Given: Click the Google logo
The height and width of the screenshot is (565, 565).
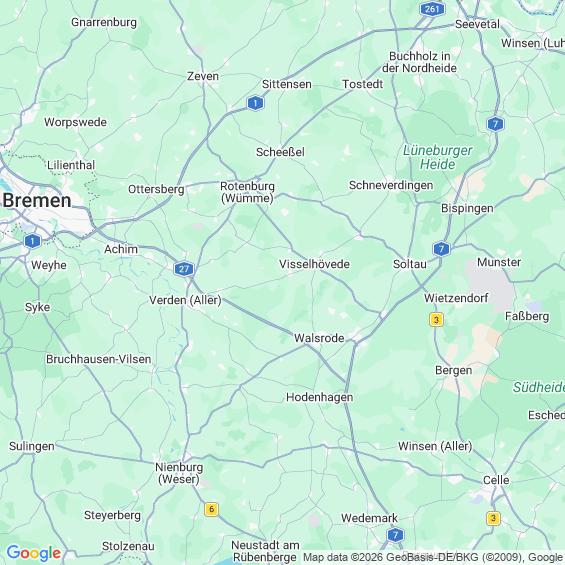Looking at the screenshot, I should click(x=34, y=553).
